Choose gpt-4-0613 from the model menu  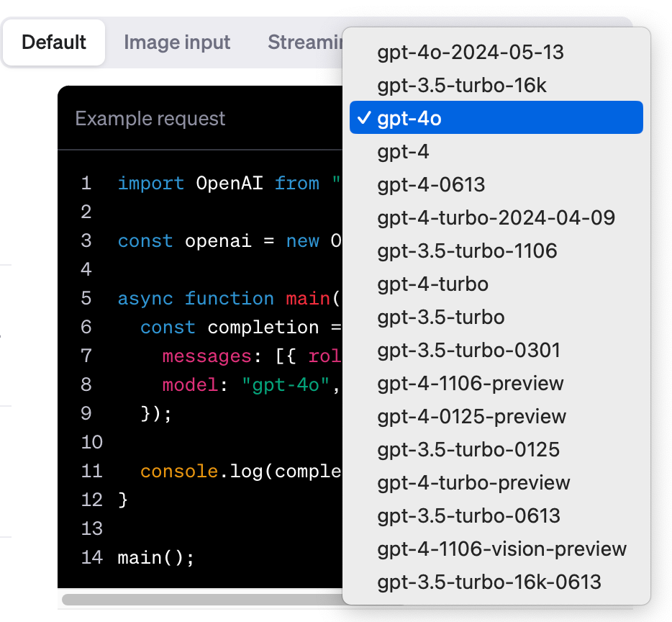click(x=430, y=184)
